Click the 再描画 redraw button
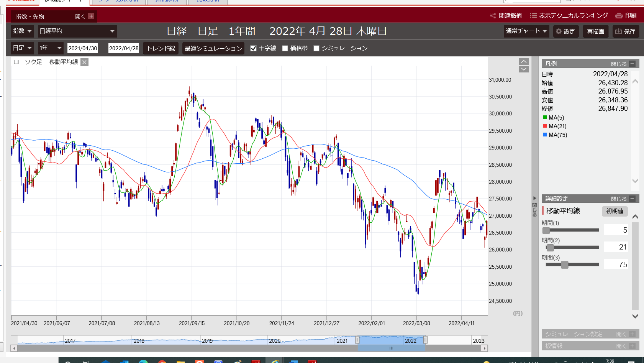The height and width of the screenshot is (363, 644). 595,31
